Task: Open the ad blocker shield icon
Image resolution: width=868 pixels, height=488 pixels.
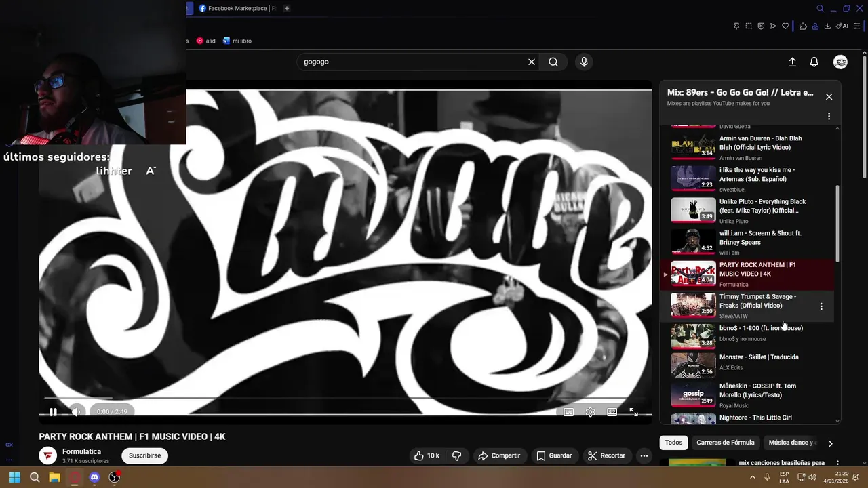Action: [x=761, y=26]
